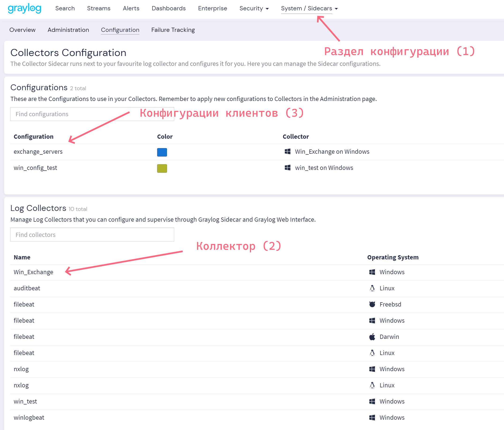Go to Dashboards in top navigation
Viewport: 504px width, 430px height.
(x=169, y=8)
